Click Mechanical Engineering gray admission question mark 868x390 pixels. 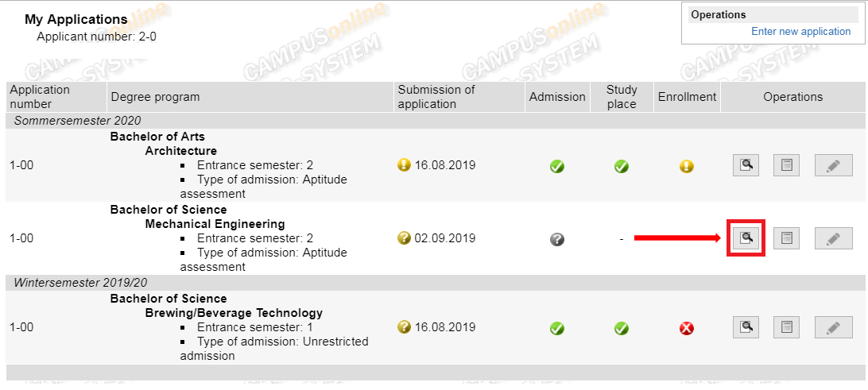[x=557, y=238]
